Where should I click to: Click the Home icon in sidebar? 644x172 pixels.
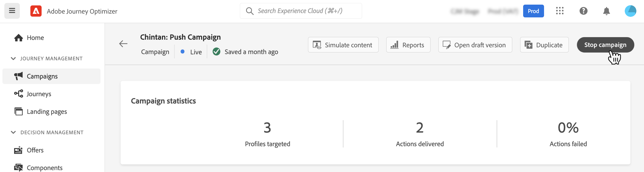(x=19, y=38)
